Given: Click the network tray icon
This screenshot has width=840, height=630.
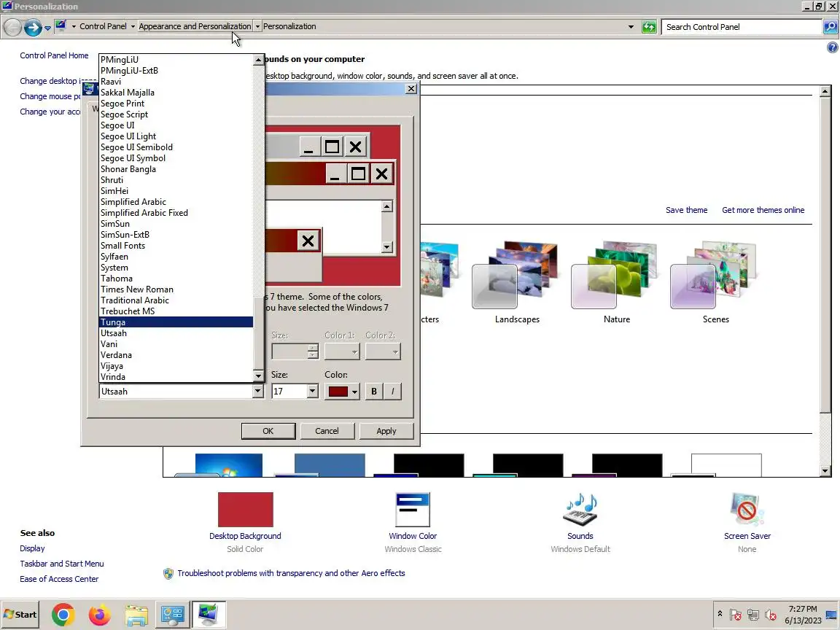Looking at the screenshot, I should (753, 615).
